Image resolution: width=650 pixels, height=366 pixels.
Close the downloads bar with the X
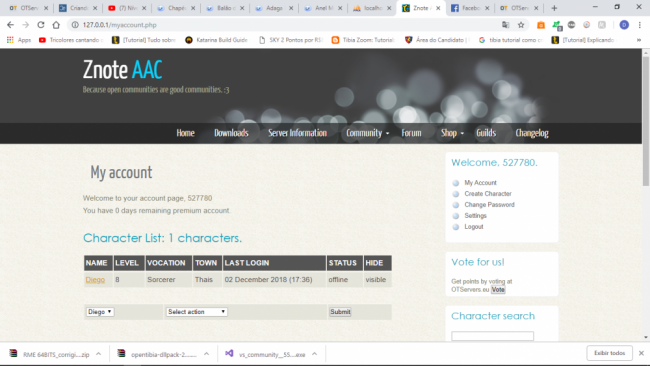[641, 353]
